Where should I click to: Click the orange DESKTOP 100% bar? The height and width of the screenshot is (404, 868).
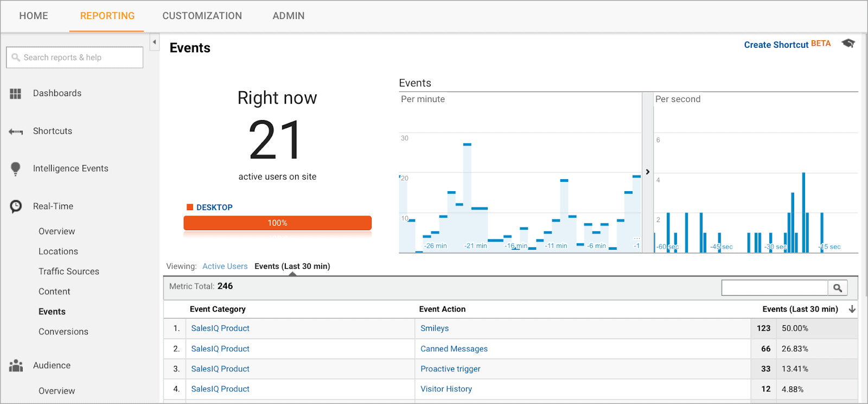[x=277, y=223]
